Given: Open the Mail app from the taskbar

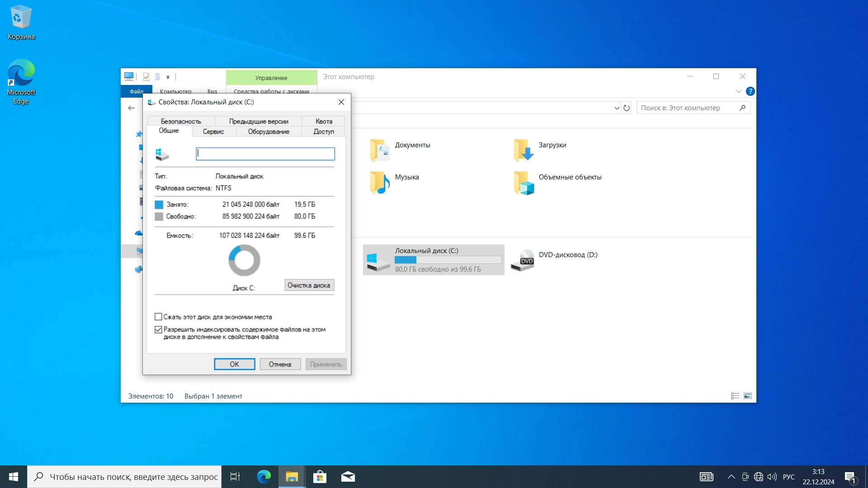Looking at the screenshot, I should click(348, 477).
